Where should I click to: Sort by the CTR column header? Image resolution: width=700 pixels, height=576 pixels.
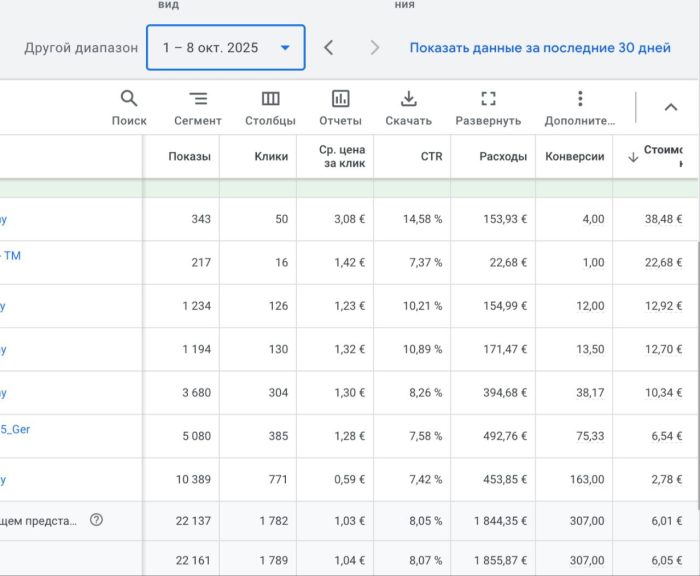pos(431,157)
